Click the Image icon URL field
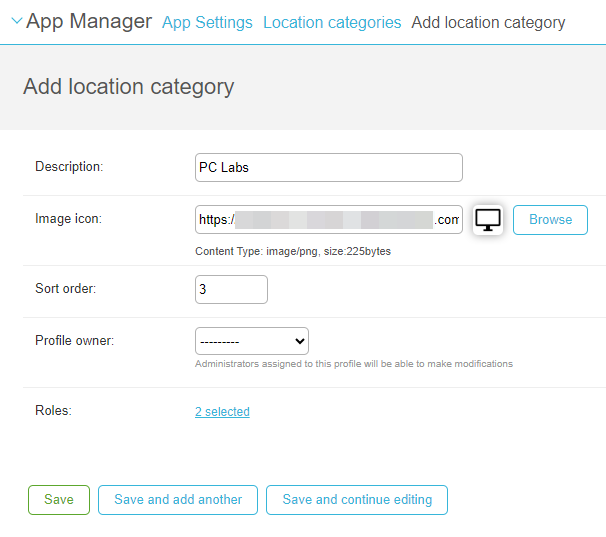606x537 pixels. [329, 220]
